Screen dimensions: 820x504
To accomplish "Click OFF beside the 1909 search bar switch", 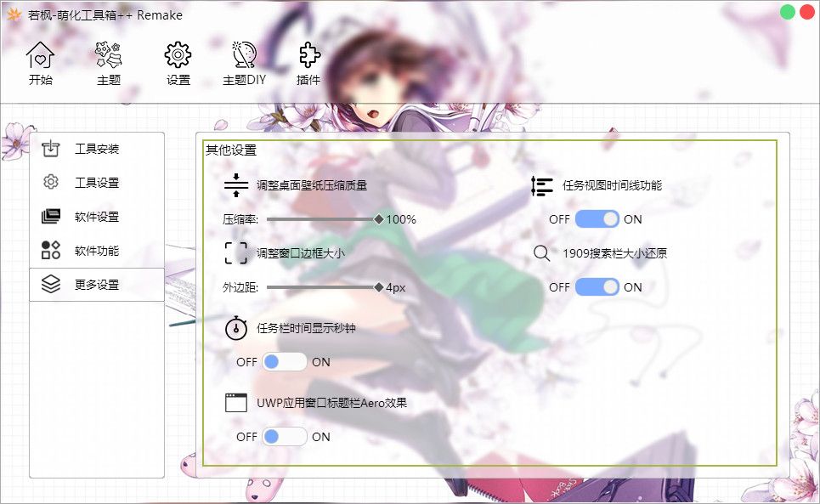I will 559,287.
